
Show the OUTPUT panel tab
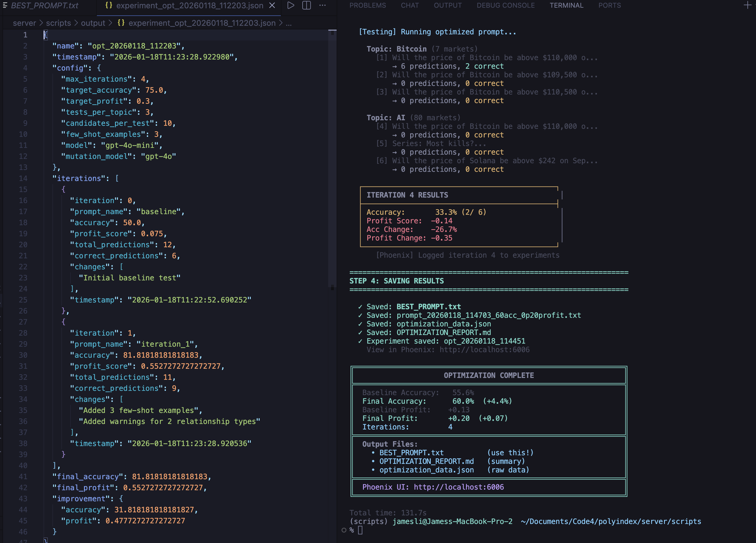click(447, 5)
